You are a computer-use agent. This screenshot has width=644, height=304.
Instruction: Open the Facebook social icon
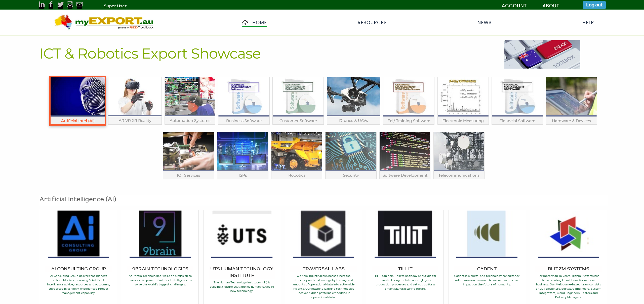tap(51, 5)
